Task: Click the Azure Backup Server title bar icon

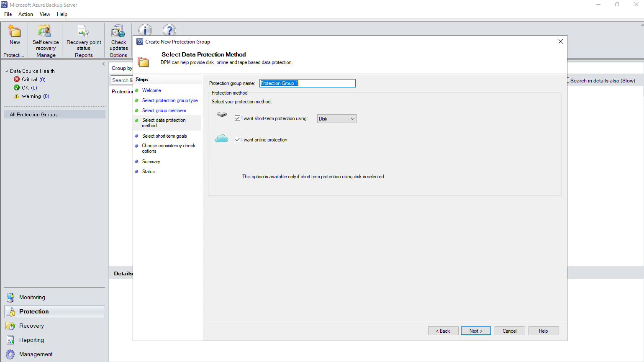Action: pos(4,5)
